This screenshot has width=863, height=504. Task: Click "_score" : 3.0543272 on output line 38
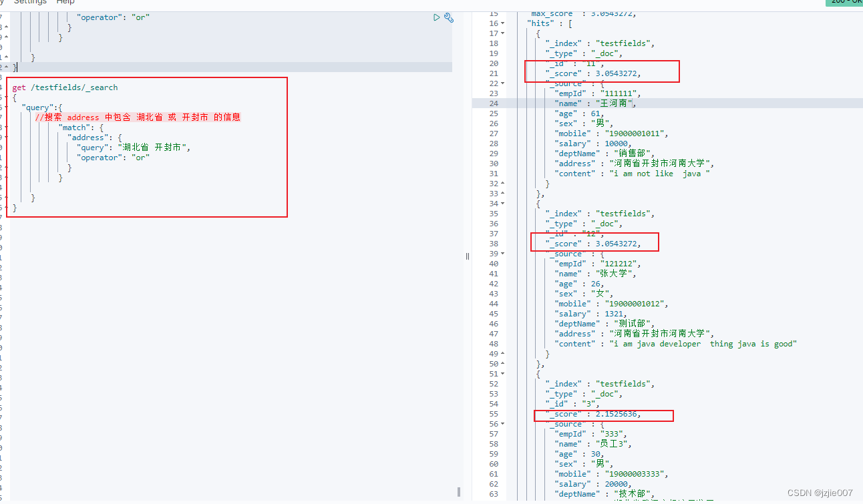pyautogui.click(x=594, y=244)
